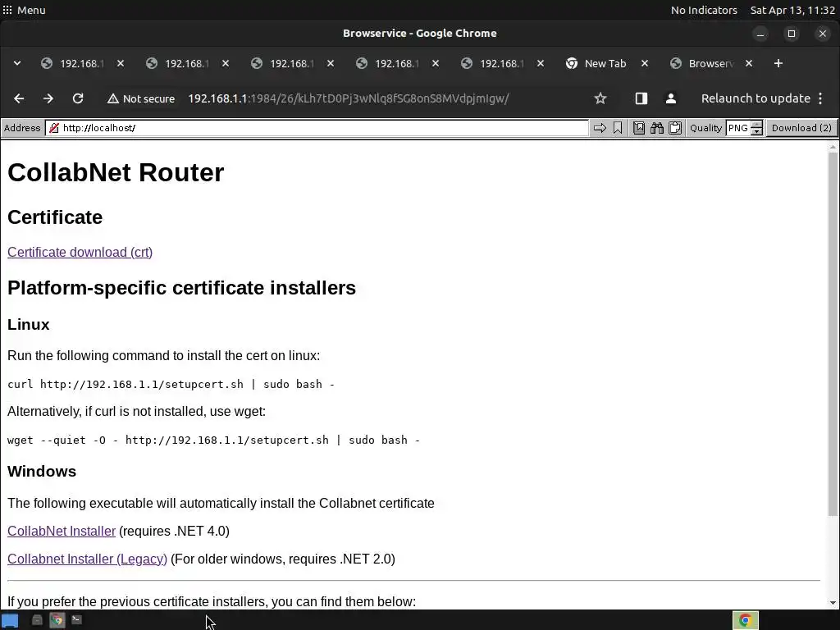The height and width of the screenshot is (630, 840).
Task: Click the scrollbar down arrow
Action: 833,602
